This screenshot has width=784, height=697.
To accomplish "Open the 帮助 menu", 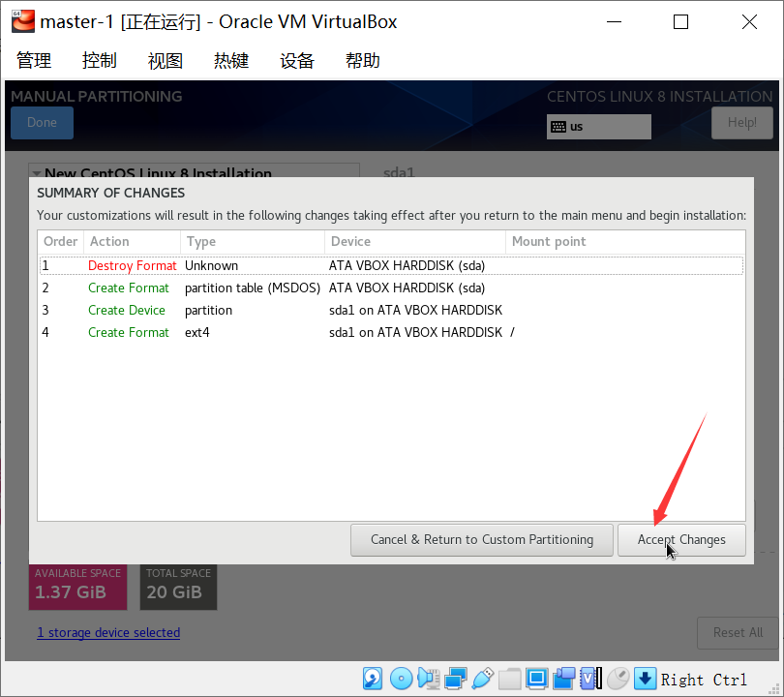I will click(363, 60).
